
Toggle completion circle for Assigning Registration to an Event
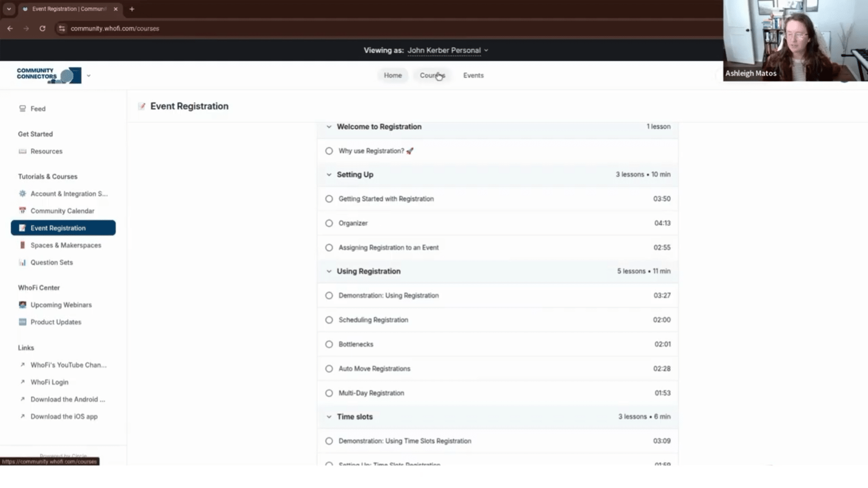329,248
